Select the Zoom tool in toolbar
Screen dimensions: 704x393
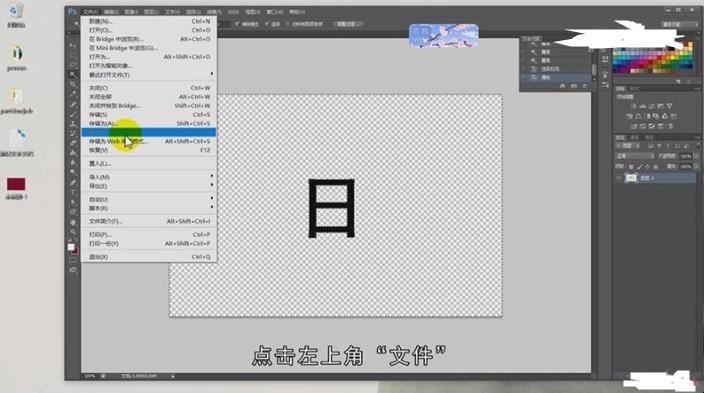73,232
